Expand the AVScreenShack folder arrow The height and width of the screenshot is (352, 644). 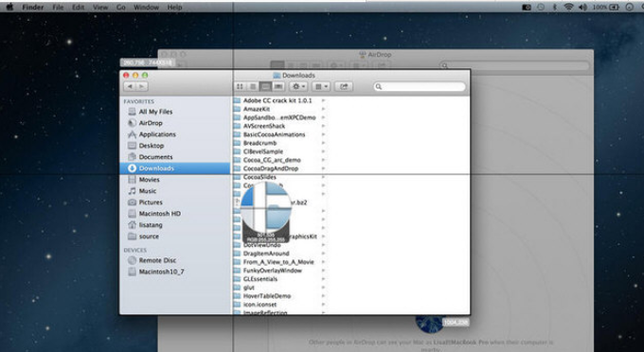coord(323,126)
